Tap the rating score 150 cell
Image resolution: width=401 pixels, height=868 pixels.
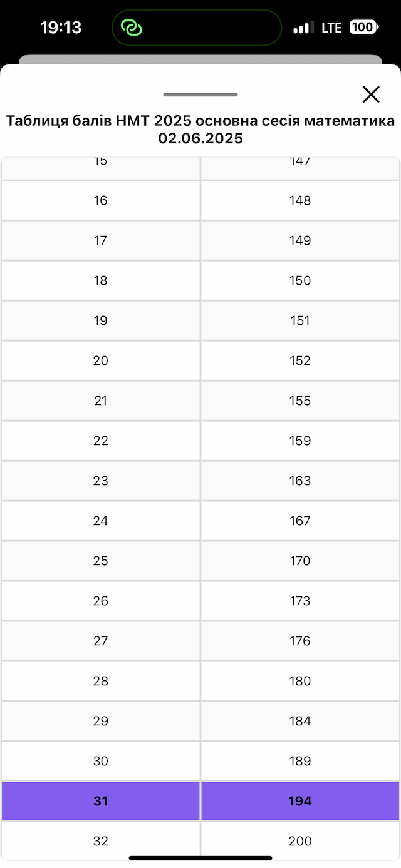click(300, 280)
